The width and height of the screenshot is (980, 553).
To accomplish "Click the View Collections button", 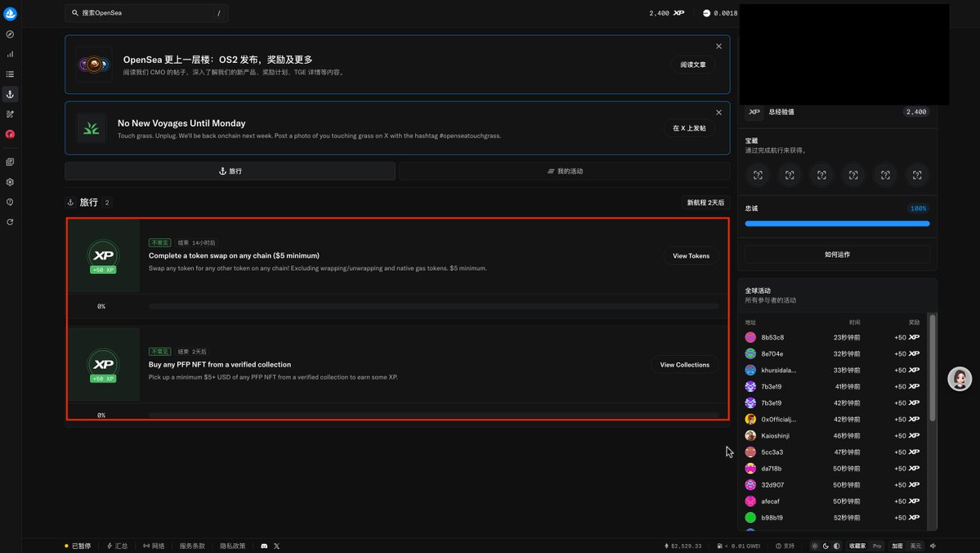I will [684, 365].
